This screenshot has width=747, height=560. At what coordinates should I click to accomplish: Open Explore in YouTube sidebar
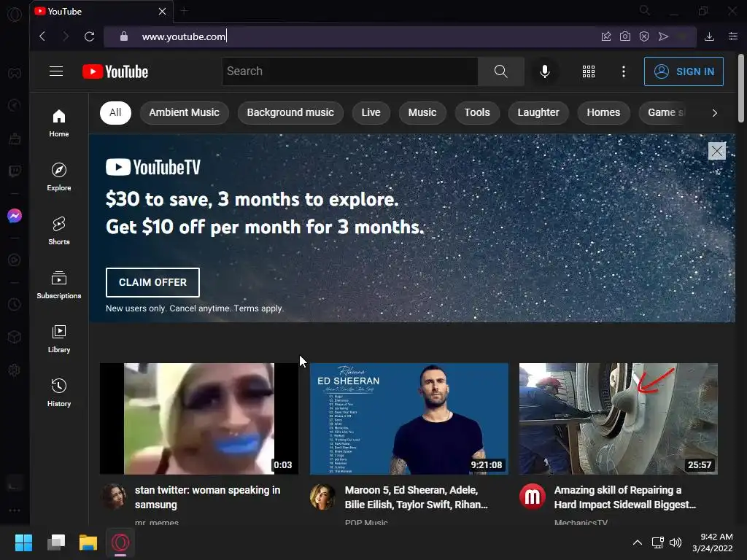coord(59,177)
